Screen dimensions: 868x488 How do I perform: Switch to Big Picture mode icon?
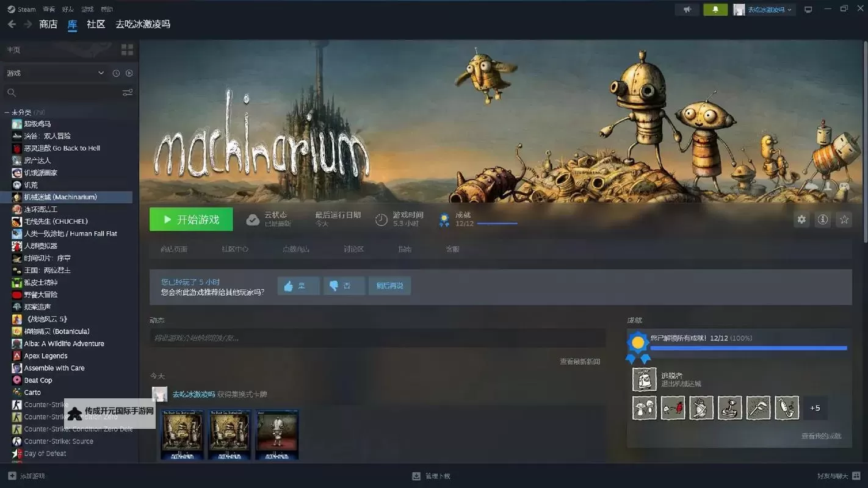click(x=808, y=10)
